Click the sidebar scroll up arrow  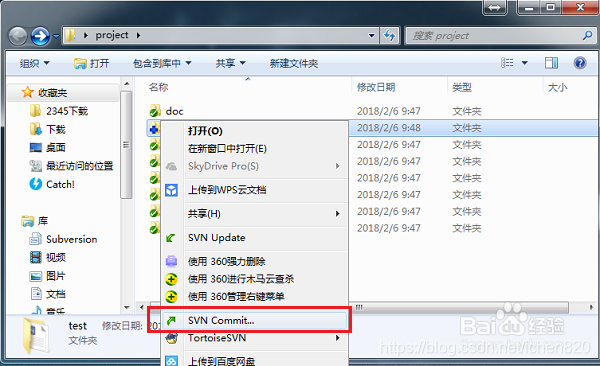[x=127, y=83]
